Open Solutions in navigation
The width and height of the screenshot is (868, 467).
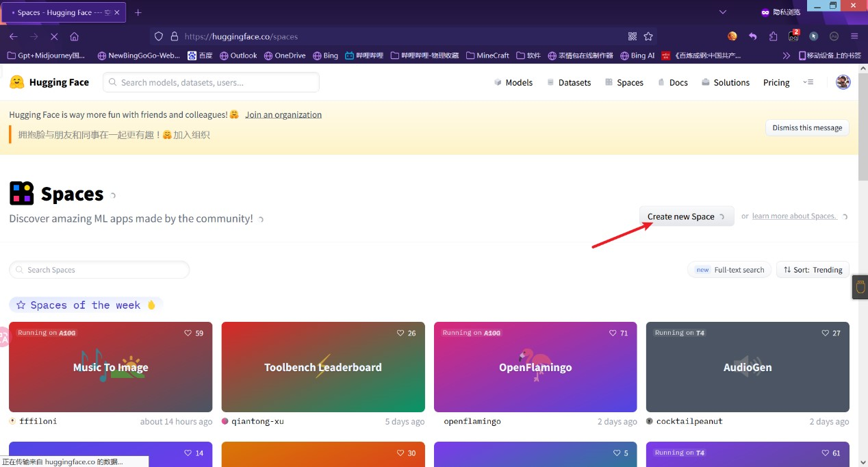click(x=726, y=82)
